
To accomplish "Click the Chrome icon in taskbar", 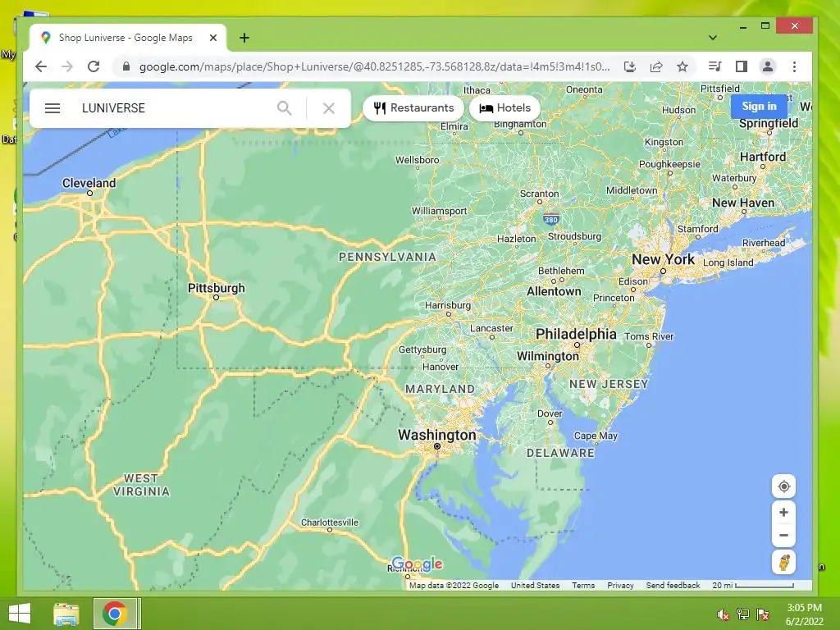I will coord(114,614).
